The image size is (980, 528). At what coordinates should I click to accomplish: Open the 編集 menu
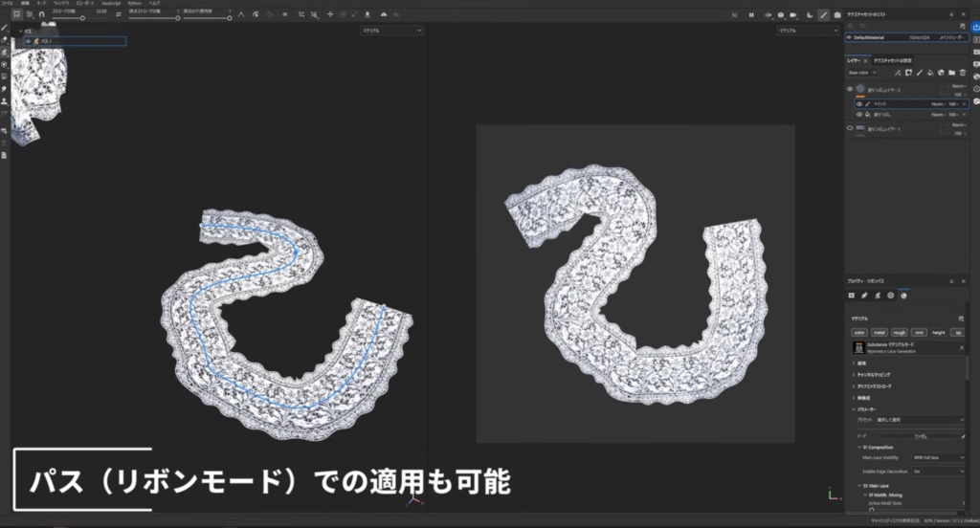coord(25,3)
